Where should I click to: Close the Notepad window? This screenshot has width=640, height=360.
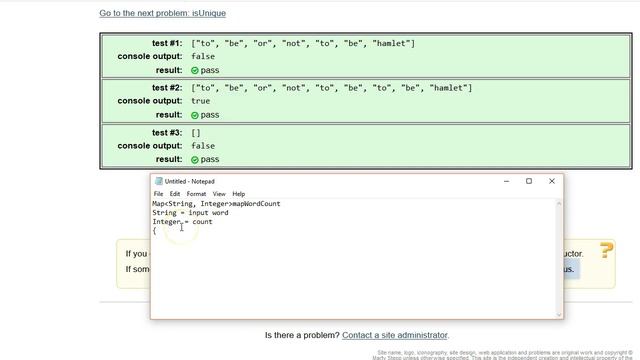click(552, 181)
